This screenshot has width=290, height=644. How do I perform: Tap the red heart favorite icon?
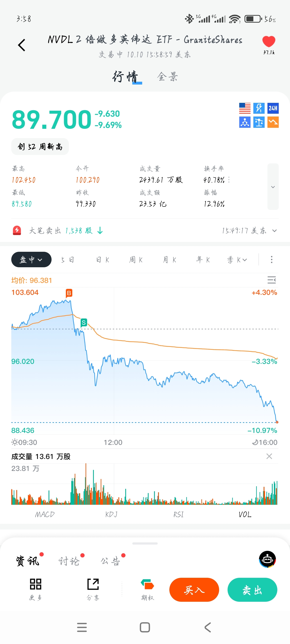click(268, 41)
